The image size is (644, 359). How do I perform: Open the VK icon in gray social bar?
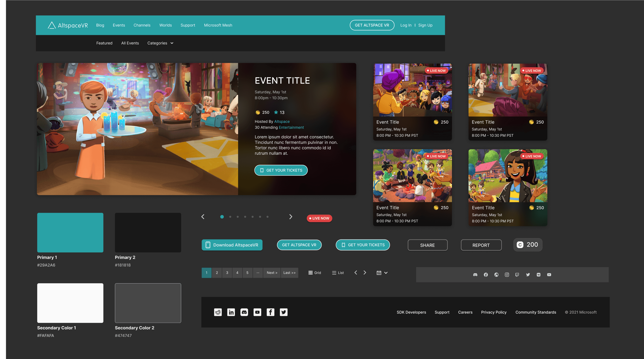coord(539,274)
